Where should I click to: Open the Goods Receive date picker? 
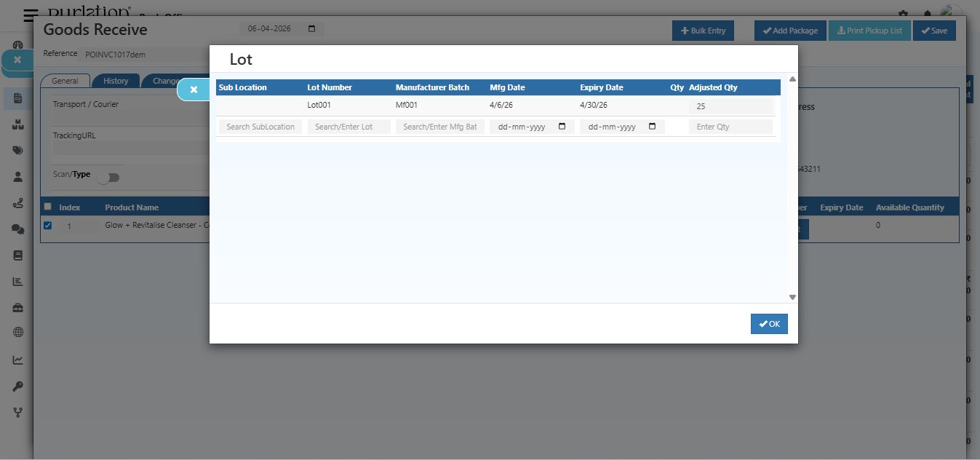pyautogui.click(x=312, y=29)
